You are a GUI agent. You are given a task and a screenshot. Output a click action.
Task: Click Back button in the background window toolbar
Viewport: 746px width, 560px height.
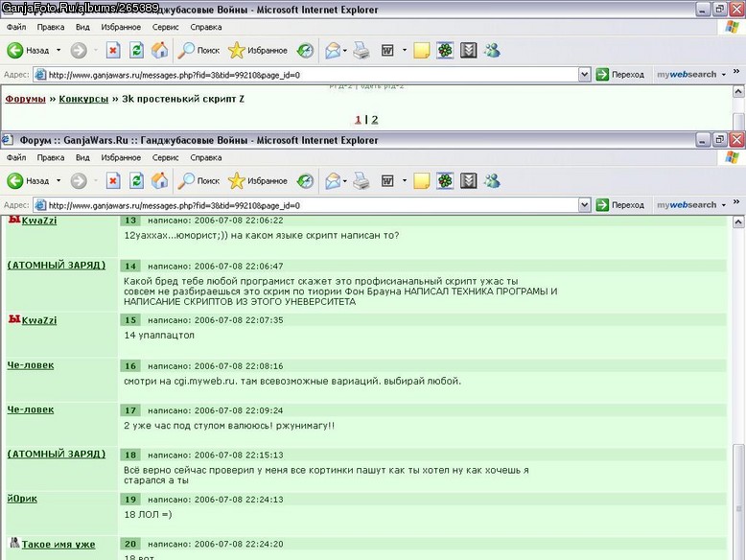(x=28, y=50)
